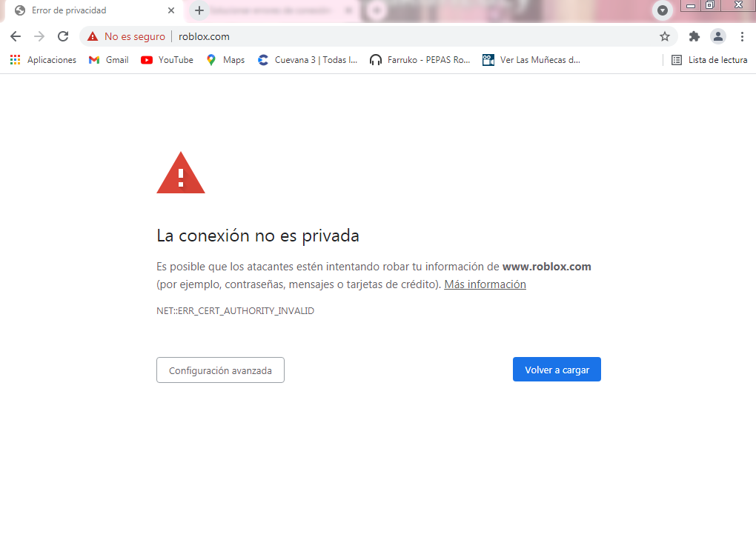The width and height of the screenshot is (756, 537).
Task: Click the 'La conexión no es privada' heading
Action: [x=258, y=236]
